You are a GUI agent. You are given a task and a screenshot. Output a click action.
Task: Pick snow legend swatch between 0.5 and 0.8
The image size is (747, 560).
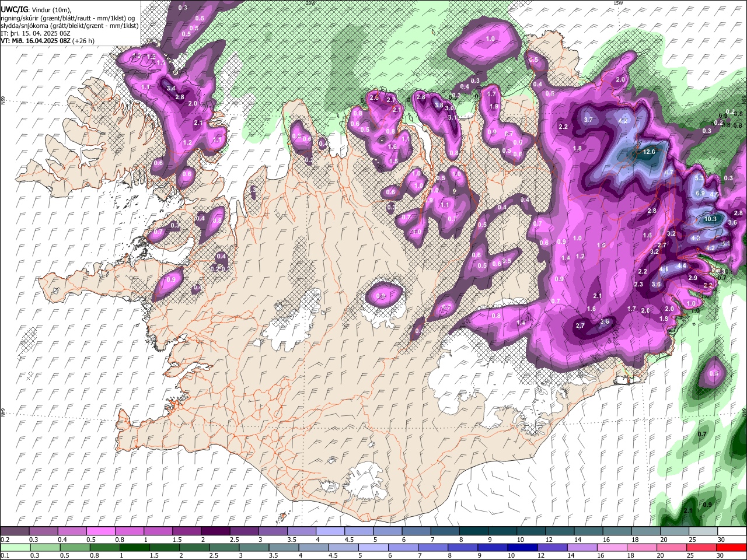[100, 531]
